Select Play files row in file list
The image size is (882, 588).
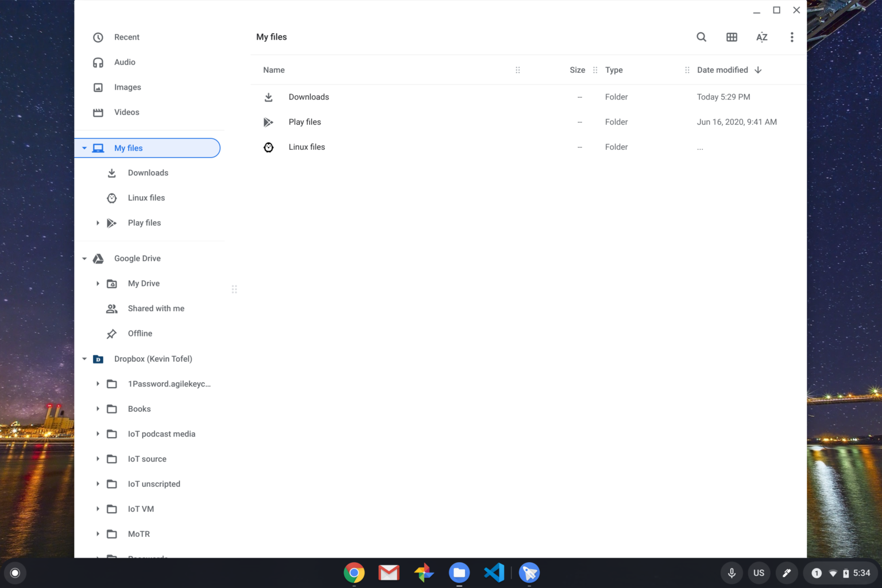point(528,122)
